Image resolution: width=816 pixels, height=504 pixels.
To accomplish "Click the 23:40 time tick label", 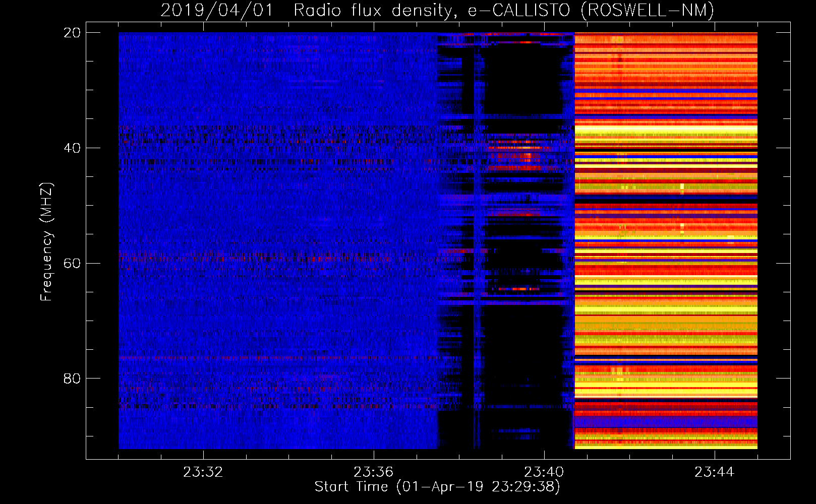I will (544, 472).
